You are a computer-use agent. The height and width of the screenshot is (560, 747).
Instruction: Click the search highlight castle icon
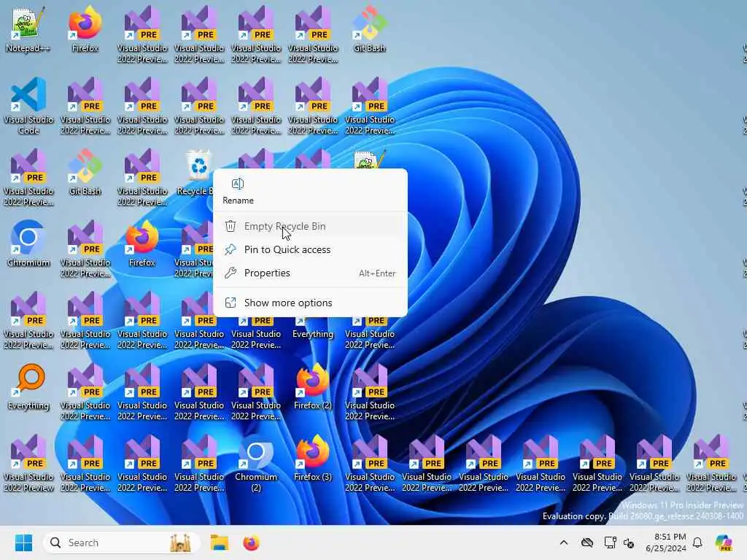pyautogui.click(x=181, y=542)
